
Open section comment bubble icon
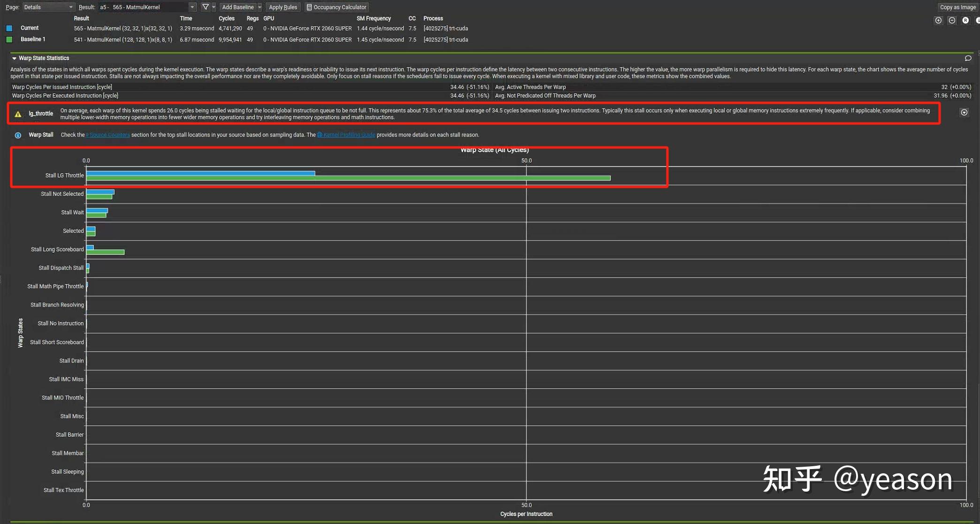[968, 58]
